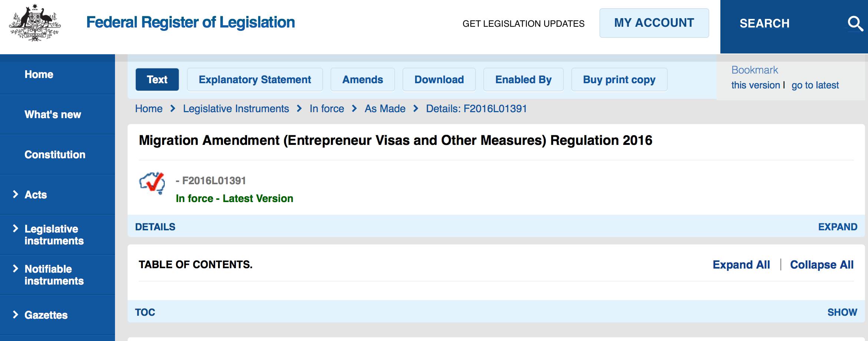
Task: Click the Buy print copy button
Action: pos(619,79)
